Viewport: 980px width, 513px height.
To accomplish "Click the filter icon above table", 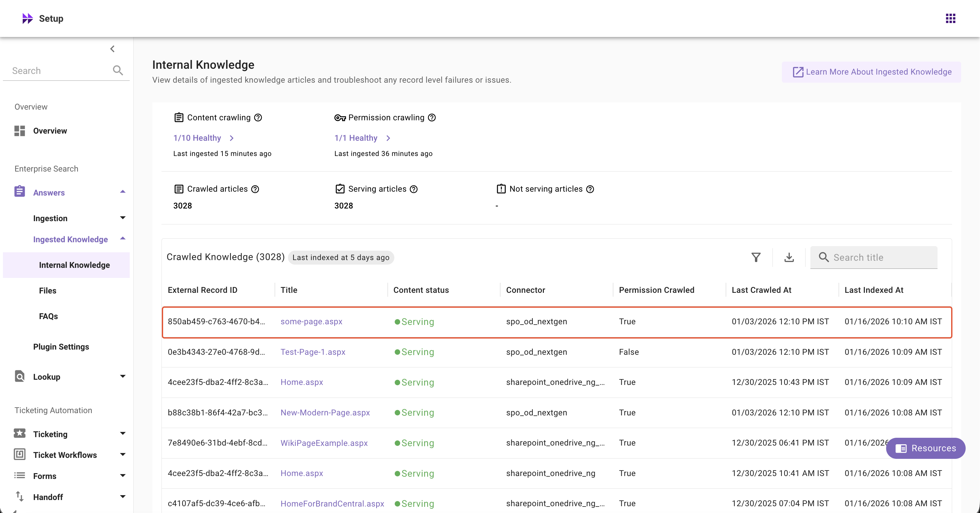I will point(756,257).
